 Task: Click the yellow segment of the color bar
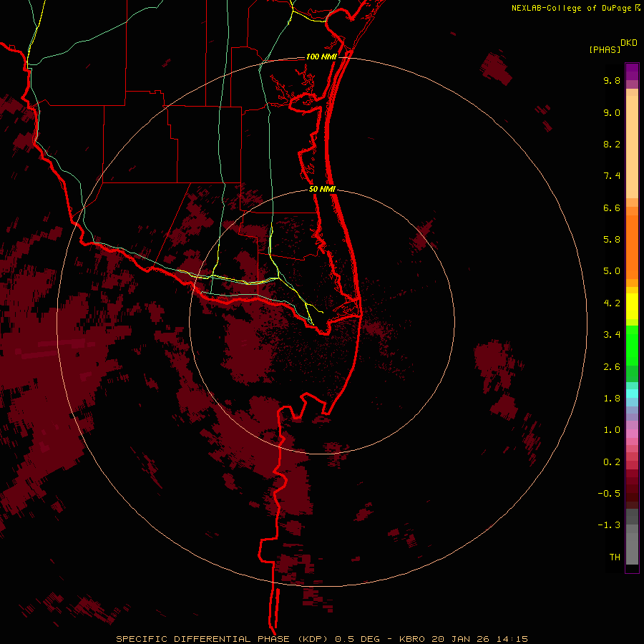coord(632,306)
